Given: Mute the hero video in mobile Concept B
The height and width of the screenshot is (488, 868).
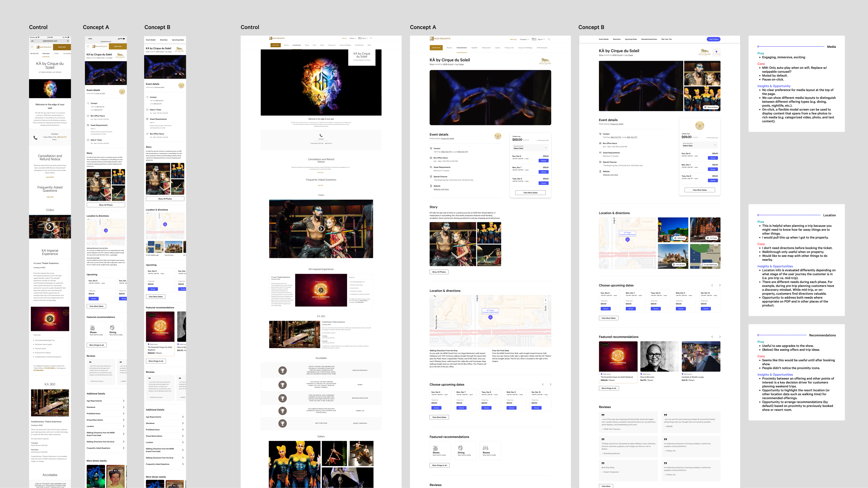Looking at the screenshot, I should pyautogui.click(x=176, y=74).
